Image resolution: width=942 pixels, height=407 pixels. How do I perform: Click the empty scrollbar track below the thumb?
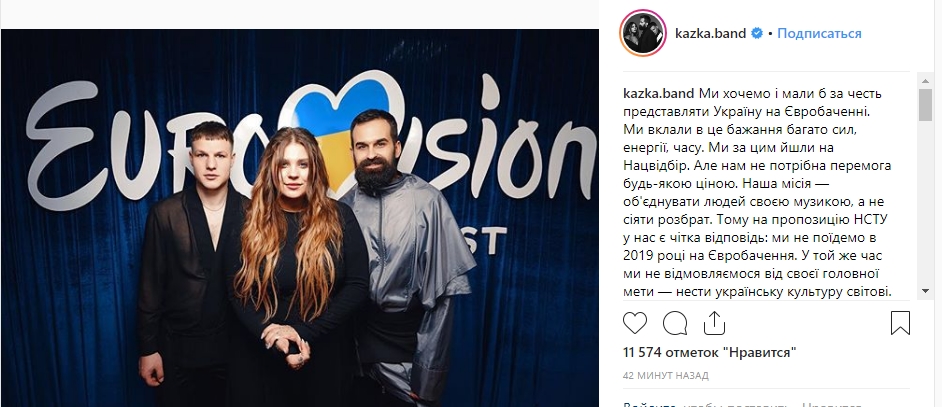[x=925, y=203]
